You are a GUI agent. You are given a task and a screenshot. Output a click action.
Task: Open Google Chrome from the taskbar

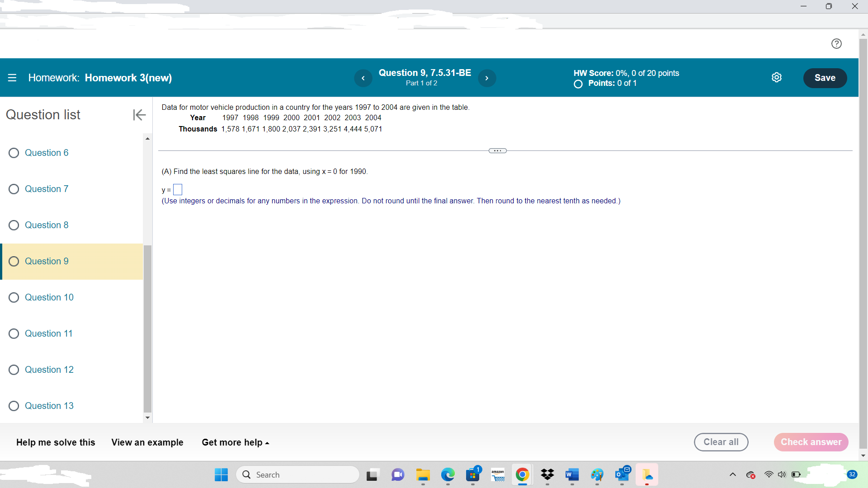(x=522, y=474)
